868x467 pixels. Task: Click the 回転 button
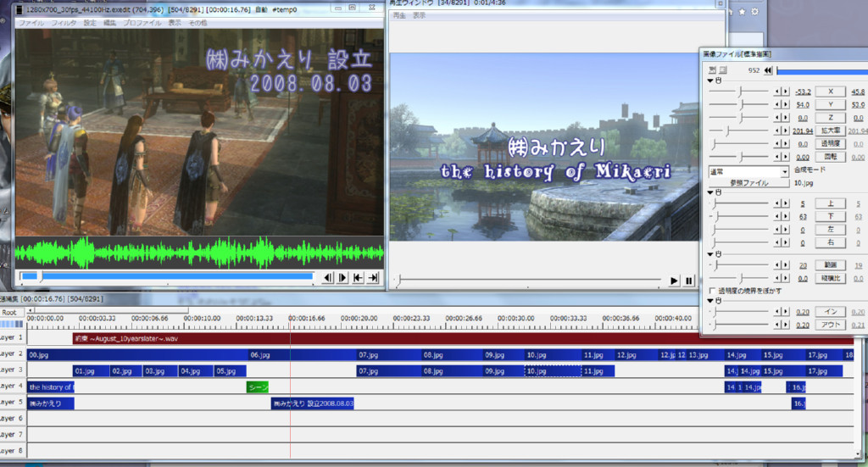pyautogui.click(x=831, y=157)
